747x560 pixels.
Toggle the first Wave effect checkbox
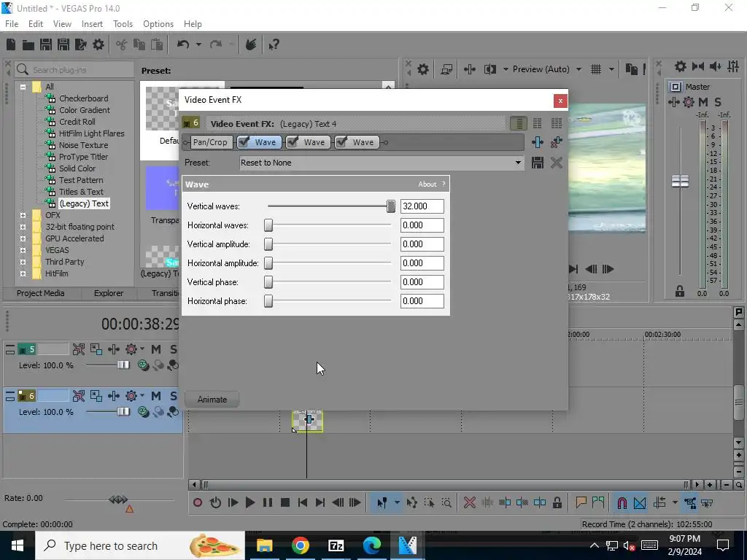tap(244, 142)
